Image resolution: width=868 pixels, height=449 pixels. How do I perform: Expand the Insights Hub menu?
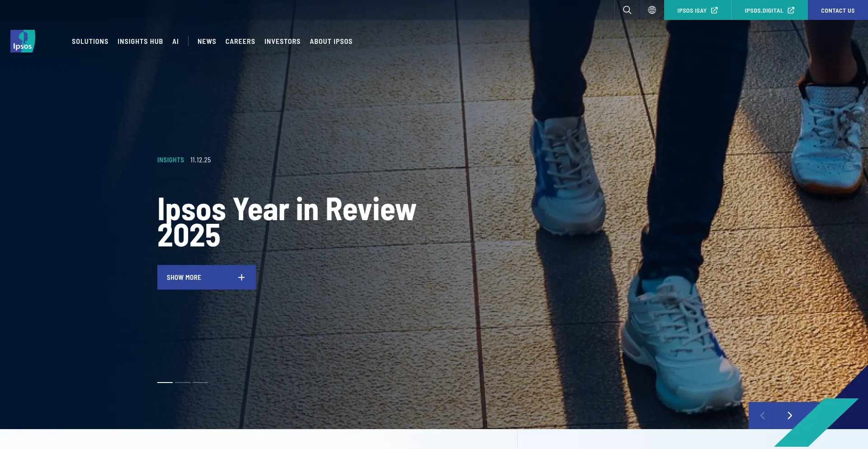coord(140,42)
